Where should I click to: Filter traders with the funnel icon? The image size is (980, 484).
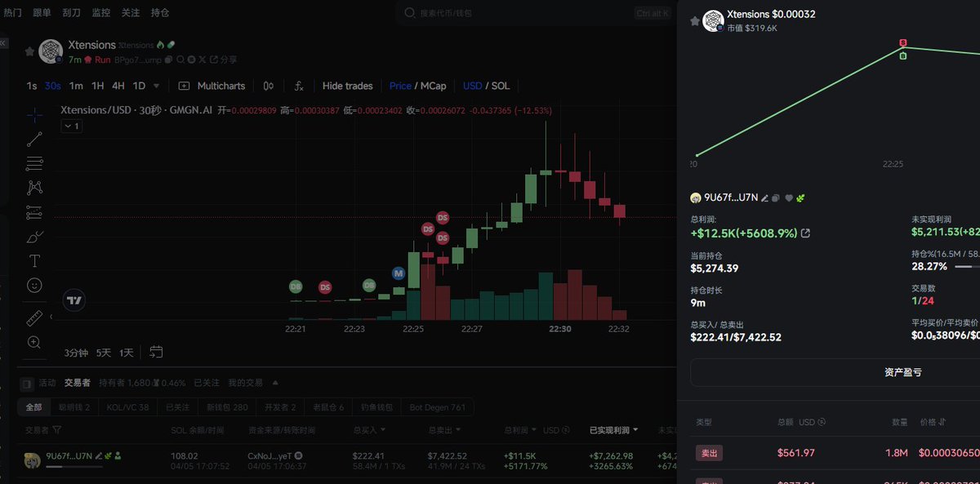point(57,429)
